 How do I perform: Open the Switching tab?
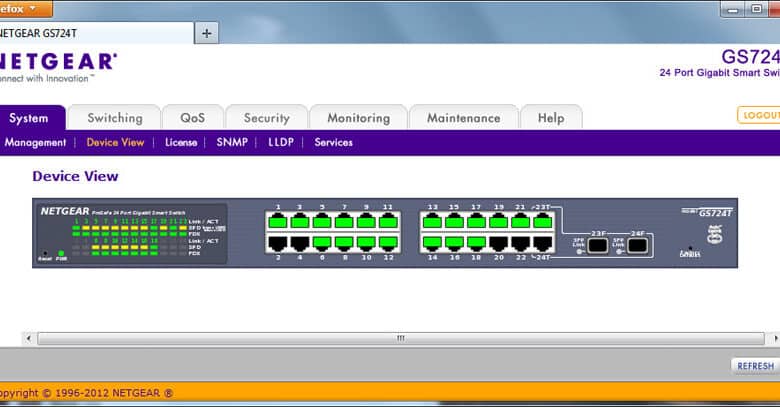115,118
